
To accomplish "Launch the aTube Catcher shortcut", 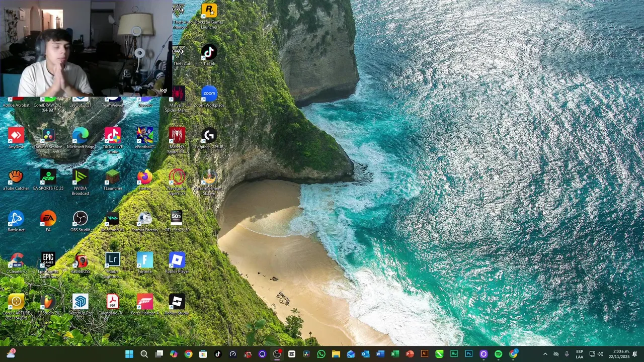I will click(16, 180).
